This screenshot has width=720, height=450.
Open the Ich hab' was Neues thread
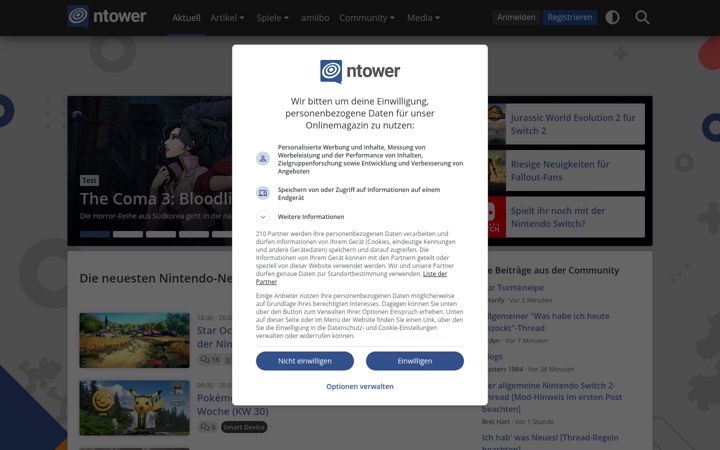click(x=550, y=442)
